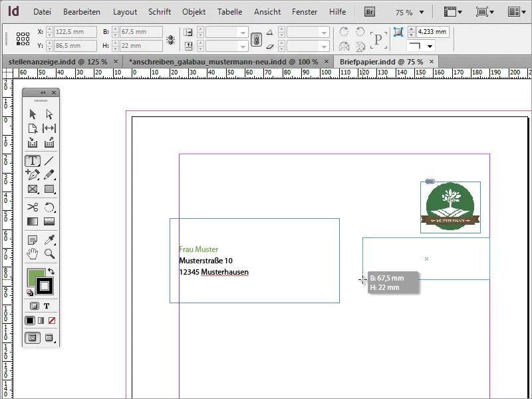Open the Schrift menu
Viewport: 532px width, 399px height.
pos(160,12)
